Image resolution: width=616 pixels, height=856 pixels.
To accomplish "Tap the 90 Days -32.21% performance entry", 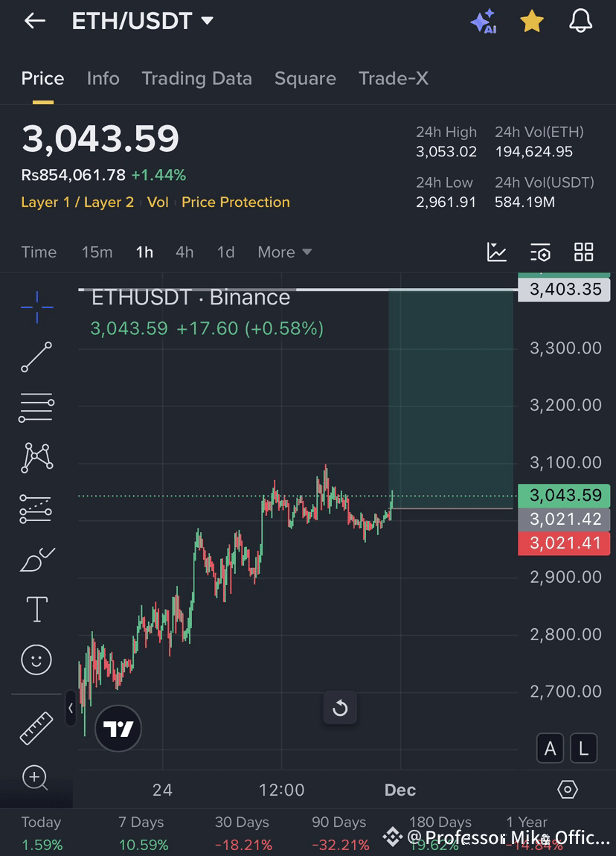I will [x=339, y=834].
